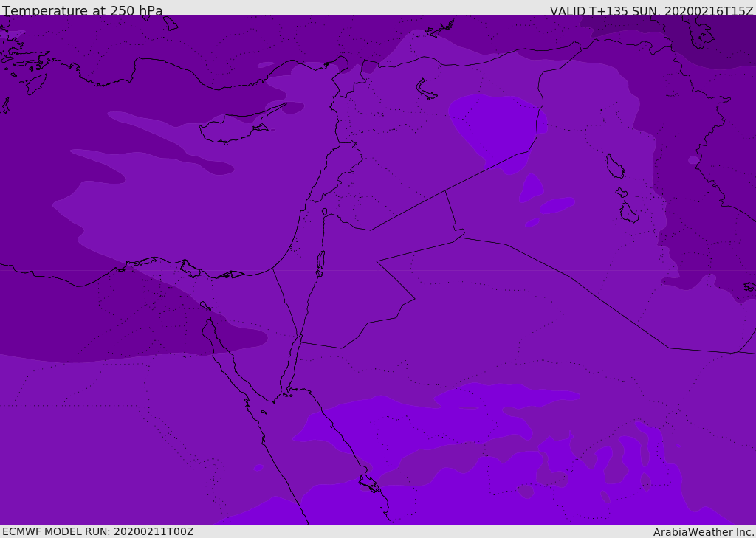756x538 pixels.
Task: Click the 'ArabiaWeather Inc.' credit text
Action: click(703, 532)
